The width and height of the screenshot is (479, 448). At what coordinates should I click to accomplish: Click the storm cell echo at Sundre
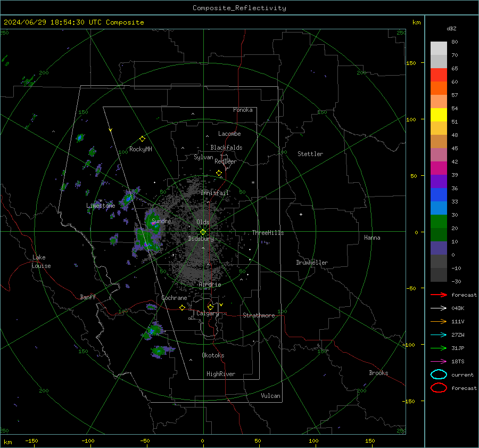click(x=153, y=222)
